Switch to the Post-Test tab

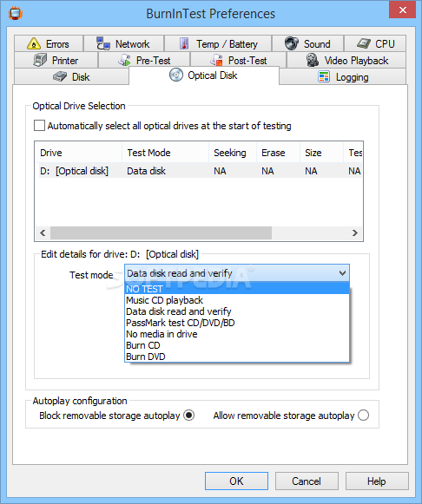[238, 60]
